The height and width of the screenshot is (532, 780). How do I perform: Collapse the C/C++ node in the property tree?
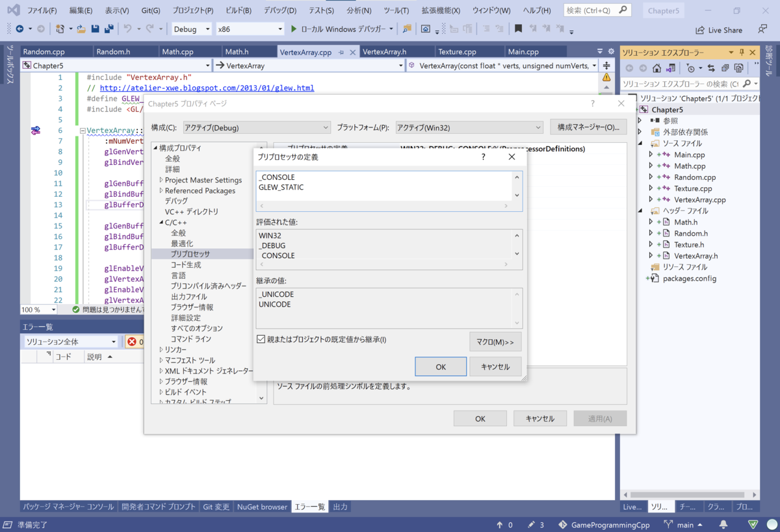161,222
